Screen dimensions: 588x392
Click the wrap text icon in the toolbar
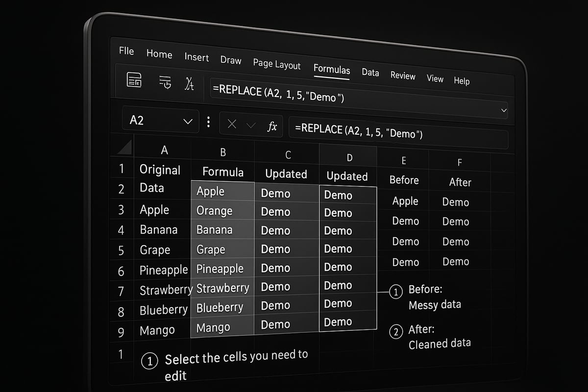pos(165,82)
